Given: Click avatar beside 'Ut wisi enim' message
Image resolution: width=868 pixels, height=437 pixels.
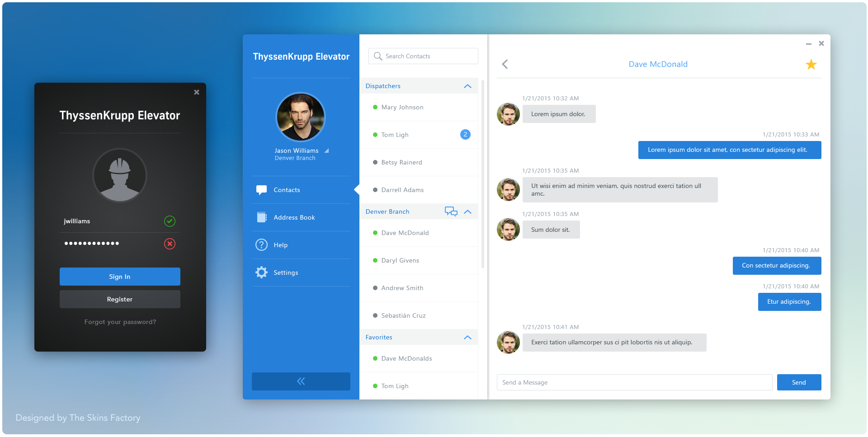Looking at the screenshot, I should pos(508,189).
